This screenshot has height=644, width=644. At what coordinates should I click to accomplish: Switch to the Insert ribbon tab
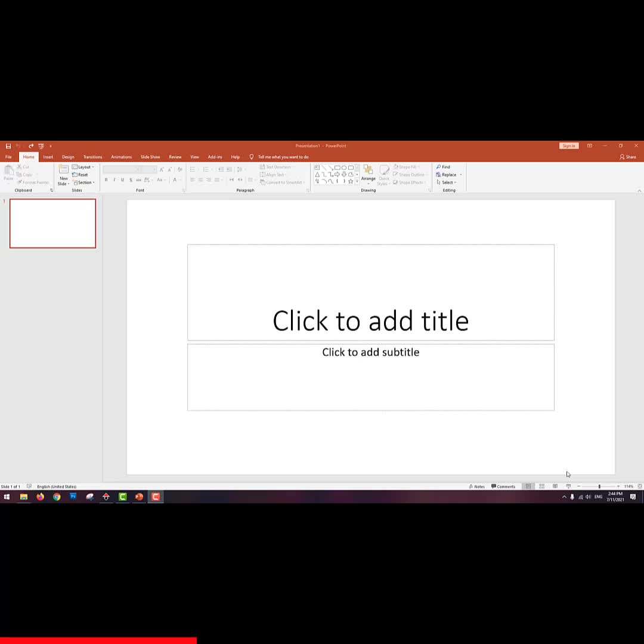(48, 157)
